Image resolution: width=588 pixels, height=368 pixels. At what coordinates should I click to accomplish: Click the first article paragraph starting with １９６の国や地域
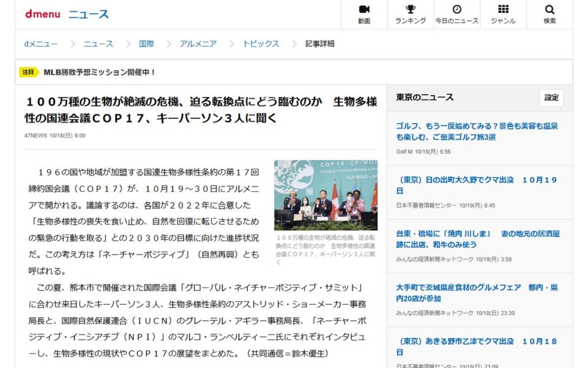(x=144, y=221)
